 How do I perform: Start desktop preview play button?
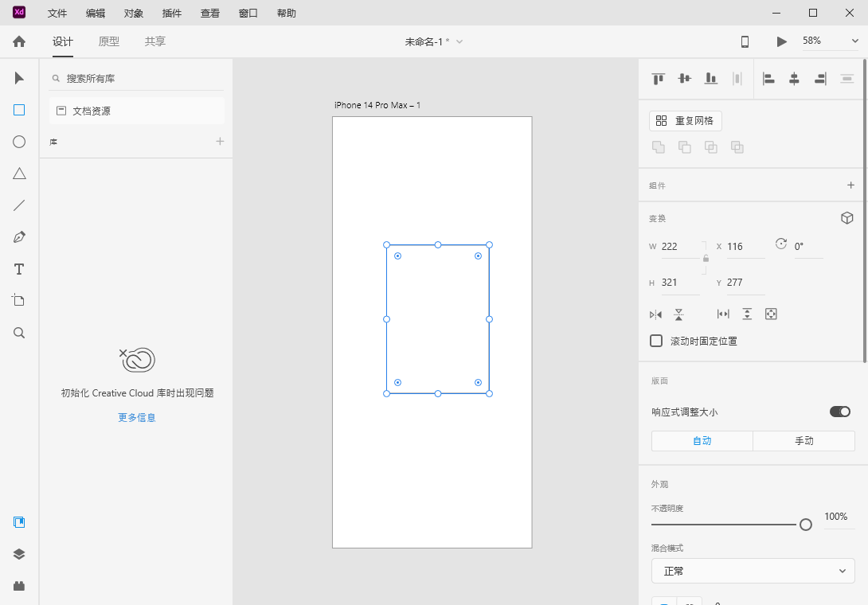(781, 41)
